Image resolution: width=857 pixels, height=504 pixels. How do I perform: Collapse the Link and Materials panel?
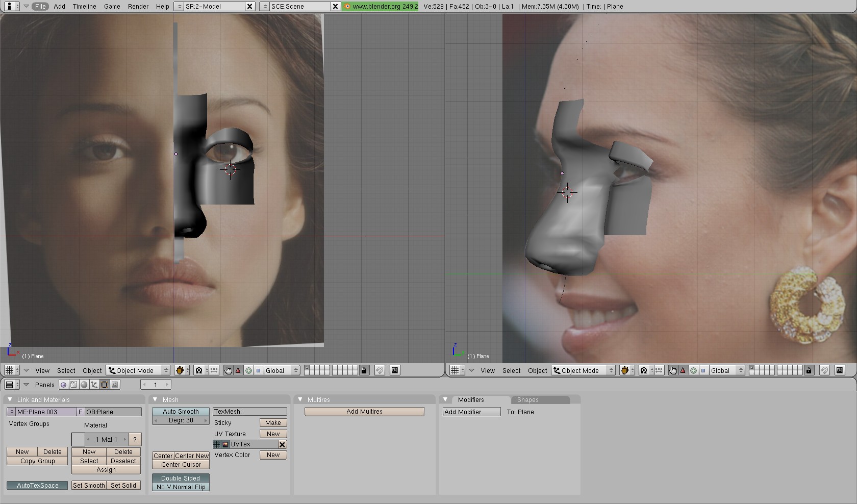pos(10,400)
